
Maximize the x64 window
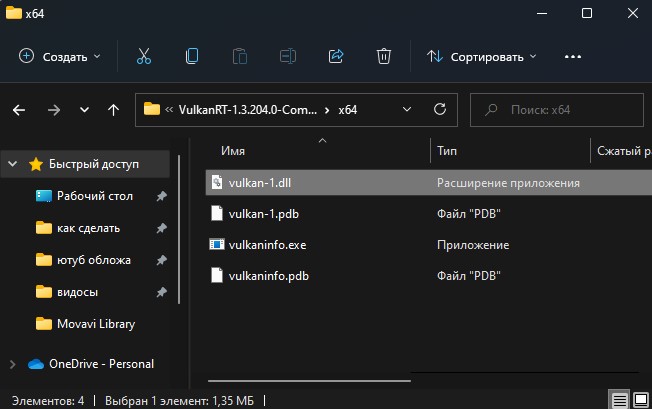(587, 13)
